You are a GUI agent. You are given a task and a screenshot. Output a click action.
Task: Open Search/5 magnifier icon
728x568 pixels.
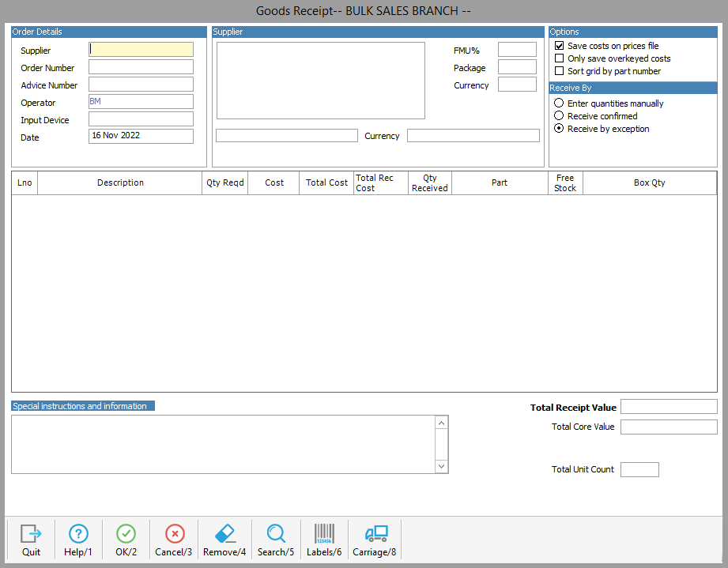pyautogui.click(x=276, y=534)
